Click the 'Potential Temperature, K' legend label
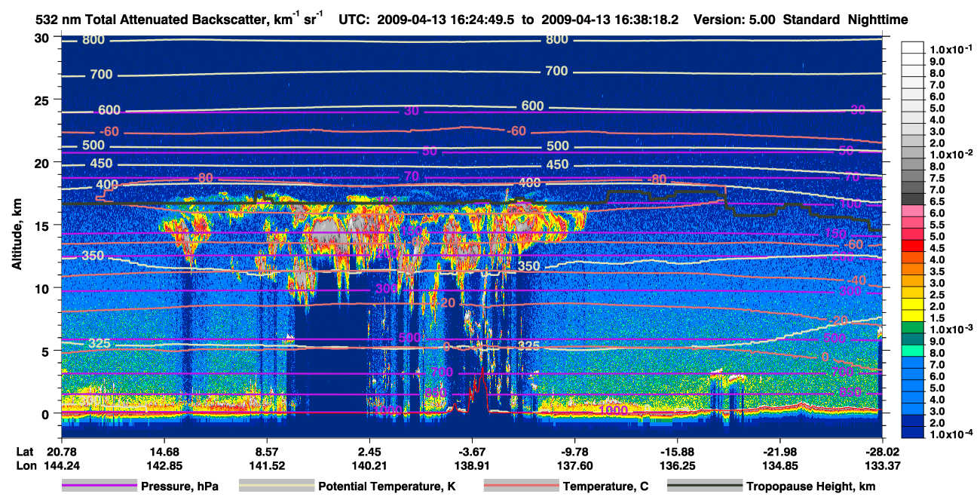The height and width of the screenshot is (503, 980). [x=387, y=486]
